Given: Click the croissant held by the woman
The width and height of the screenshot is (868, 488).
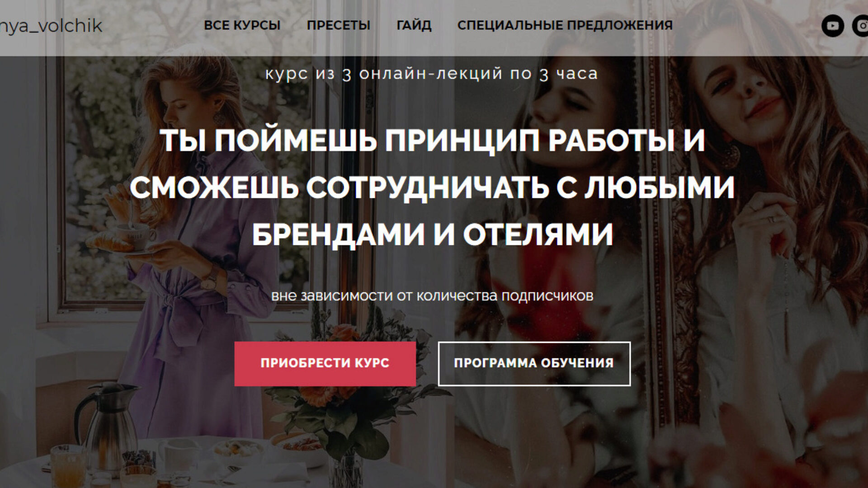Looking at the screenshot, I should click(108, 241).
